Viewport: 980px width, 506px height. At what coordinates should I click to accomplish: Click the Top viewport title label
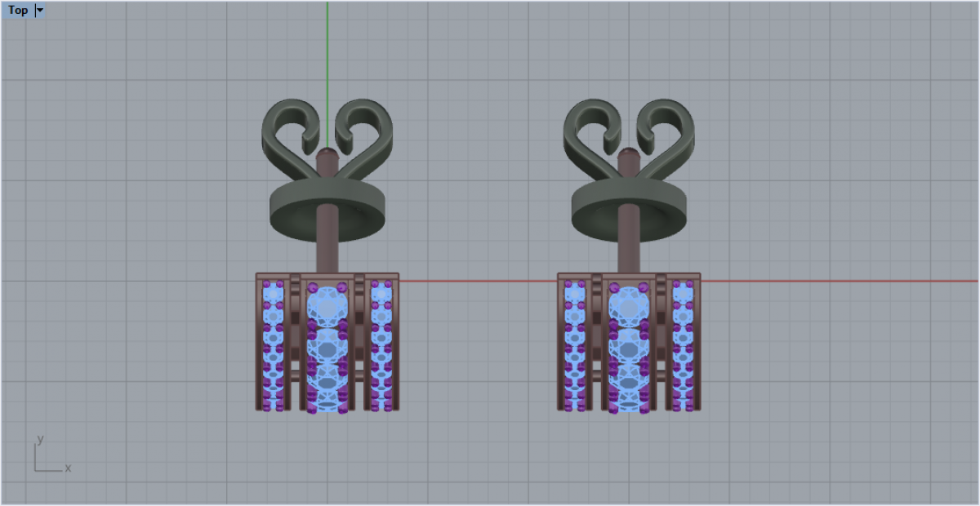pos(18,11)
